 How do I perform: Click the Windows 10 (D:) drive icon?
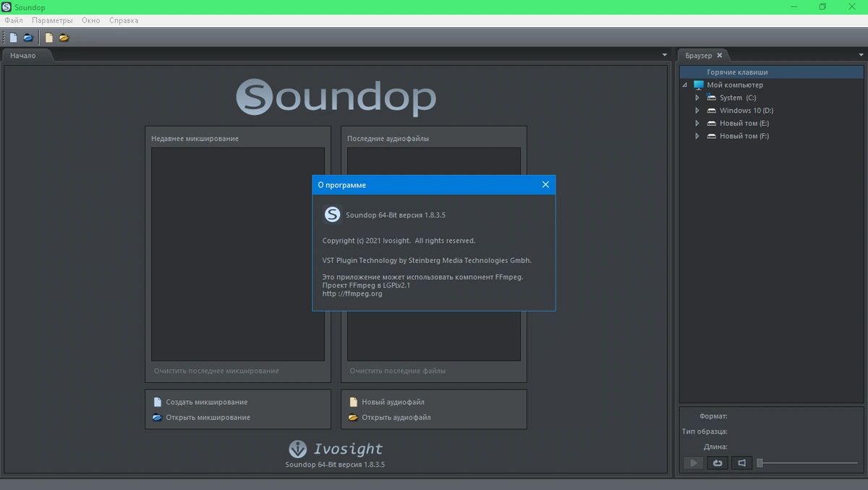tap(712, 111)
